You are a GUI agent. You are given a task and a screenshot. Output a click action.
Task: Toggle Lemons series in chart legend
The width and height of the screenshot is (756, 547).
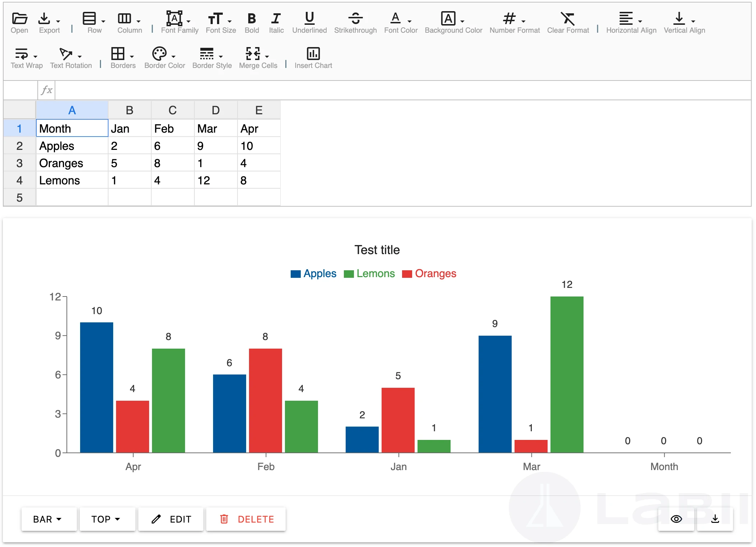pos(369,273)
